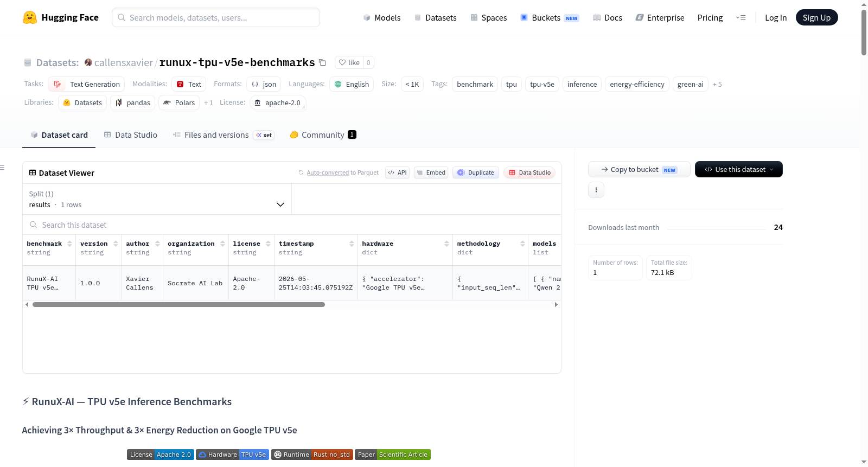Click the Duplicate button in Dataset Viewer

476,172
